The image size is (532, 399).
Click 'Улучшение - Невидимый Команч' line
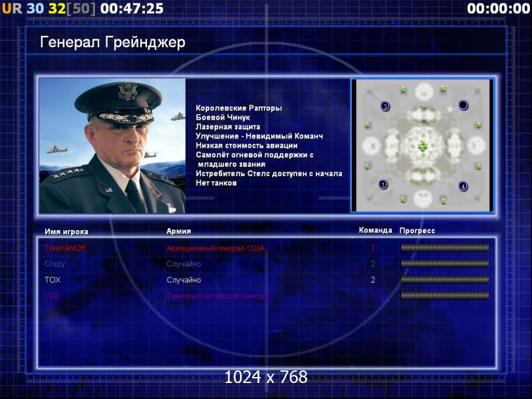click(259, 136)
